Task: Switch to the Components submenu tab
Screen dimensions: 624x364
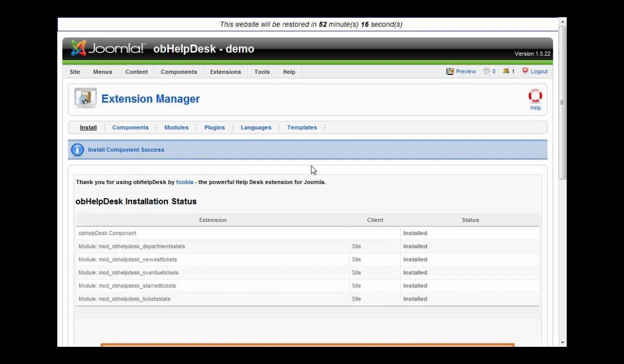Action: [x=131, y=127]
